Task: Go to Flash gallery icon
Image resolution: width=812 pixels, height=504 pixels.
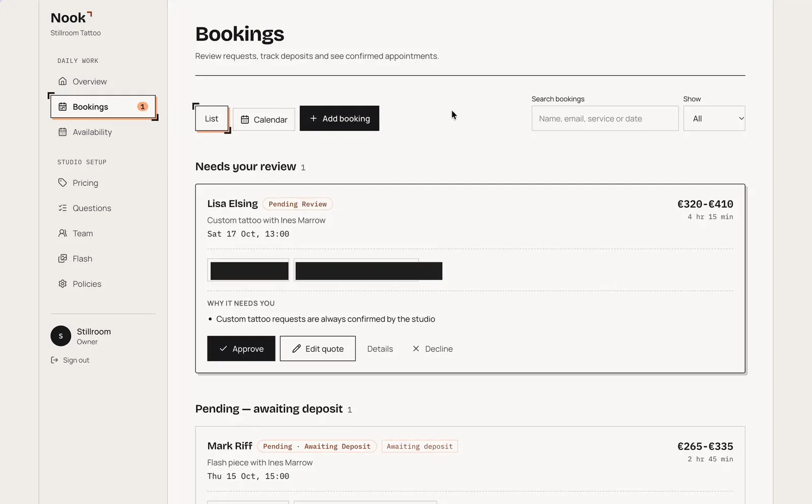Action: (x=62, y=259)
